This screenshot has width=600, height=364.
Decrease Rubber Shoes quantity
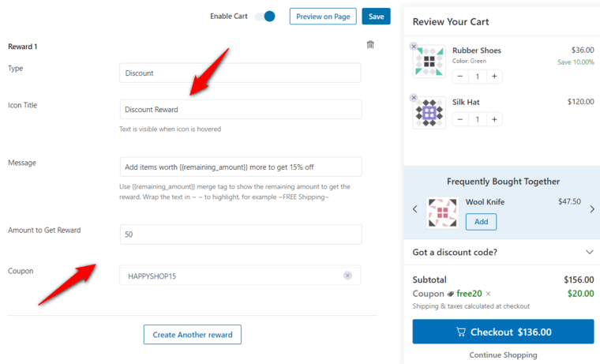click(x=460, y=76)
